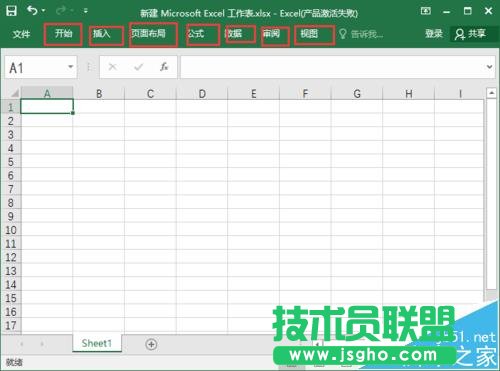Viewport: 500px width, 371px height.
Task: Select column H header
Action: tap(409, 94)
